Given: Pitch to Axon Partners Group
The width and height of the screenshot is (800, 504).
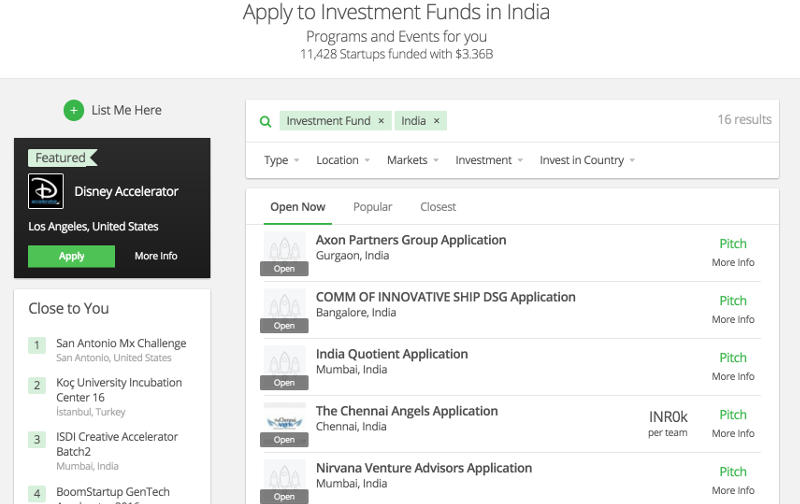Looking at the screenshot, I should 733,244.
